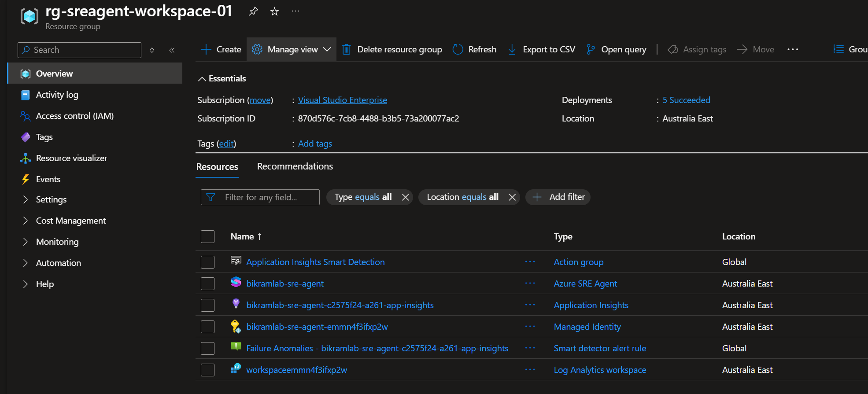Click the Add filter button
The image size is (868, 394).
[x=558, y=197]
